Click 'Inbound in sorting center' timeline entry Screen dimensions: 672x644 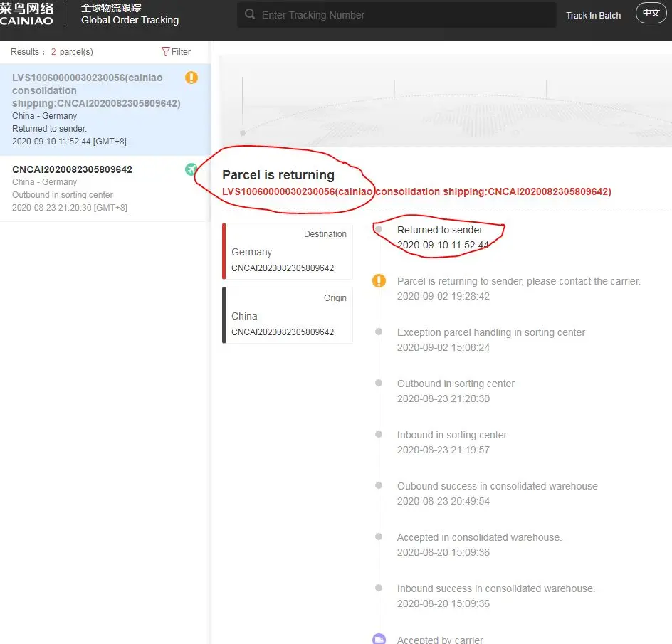pos(452,442)
